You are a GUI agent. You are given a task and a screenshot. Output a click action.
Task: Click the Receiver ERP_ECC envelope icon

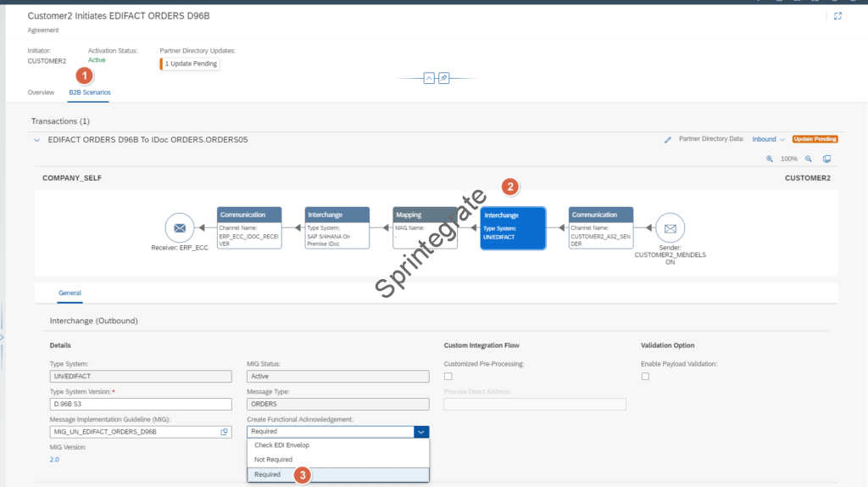pyautogui.click(x=179, y=228)
